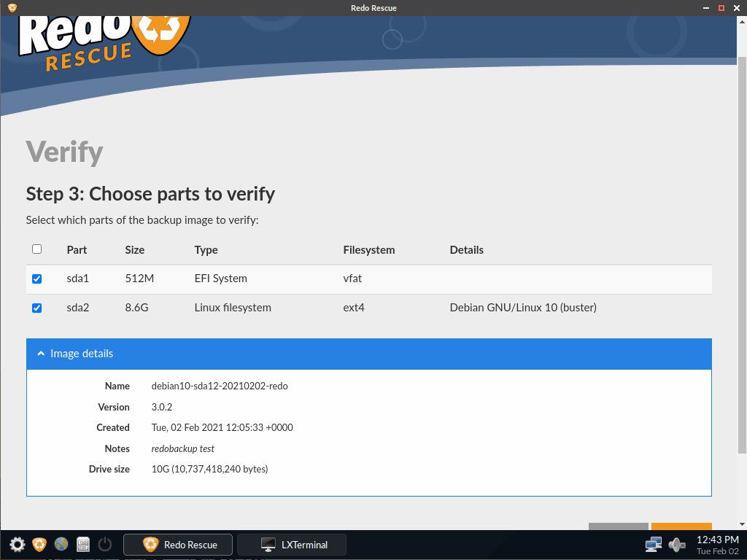Screen dimensions: 747x560
Task: Click the 'Linux filesystem' type cell
Action: point(233,308)
